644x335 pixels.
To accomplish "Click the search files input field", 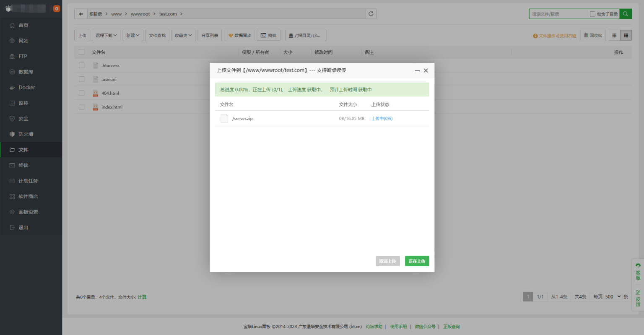I will click(558, 14).
